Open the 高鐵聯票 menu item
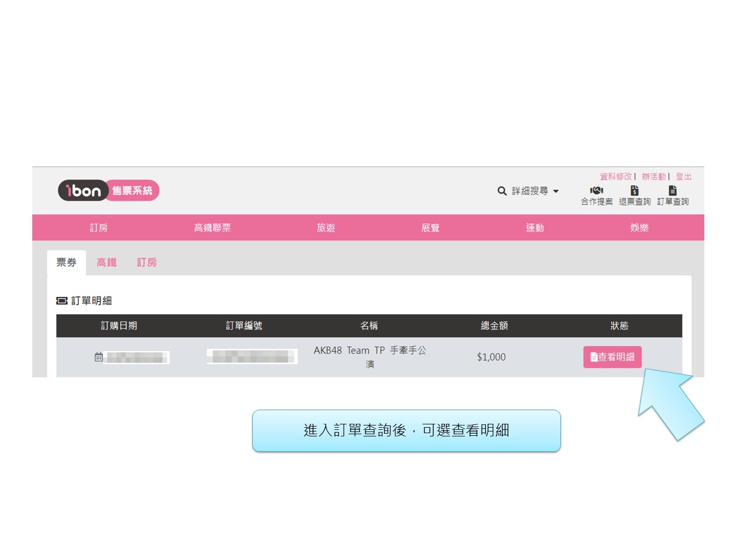This screenshot has width=747, height=560. 212,227
